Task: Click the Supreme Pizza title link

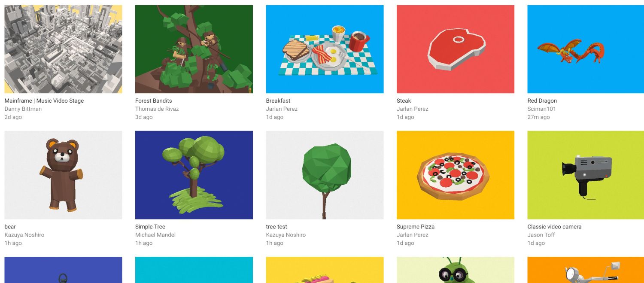Action: tap(416, 227)
